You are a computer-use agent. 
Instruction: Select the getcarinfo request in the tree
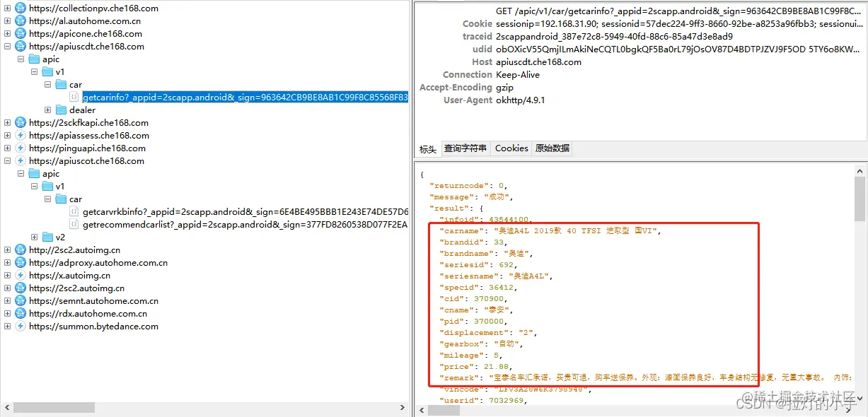pos(245,98)
